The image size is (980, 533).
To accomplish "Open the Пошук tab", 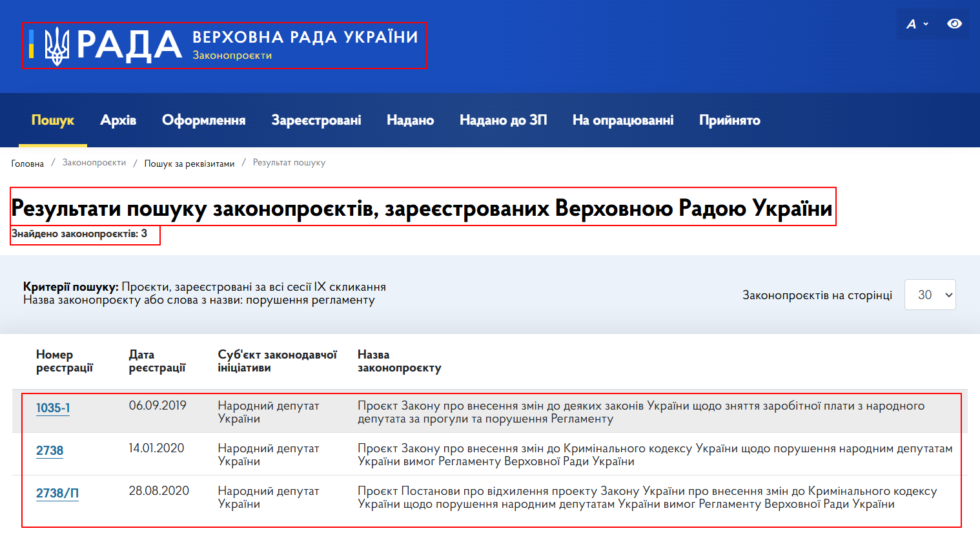I will tap(53, 120).
